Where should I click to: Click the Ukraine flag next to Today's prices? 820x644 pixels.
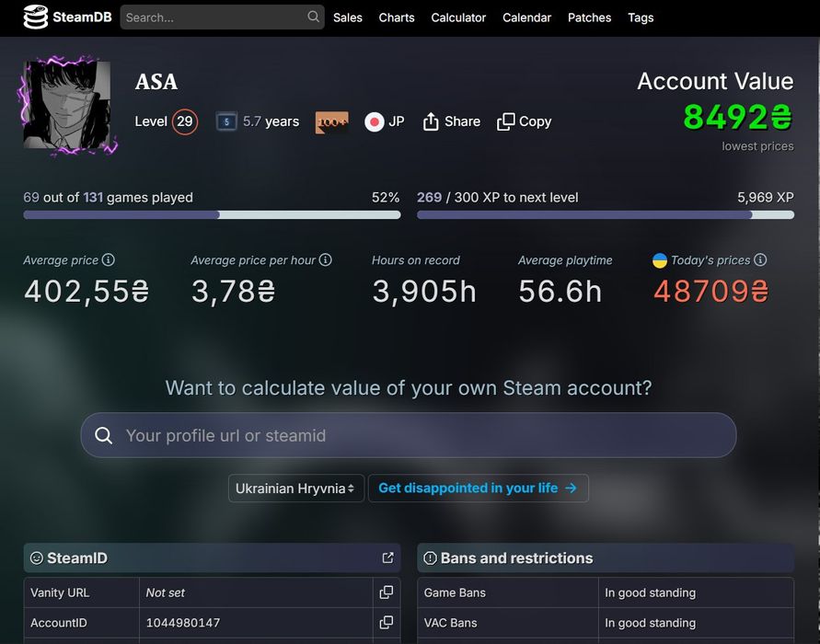660,260
